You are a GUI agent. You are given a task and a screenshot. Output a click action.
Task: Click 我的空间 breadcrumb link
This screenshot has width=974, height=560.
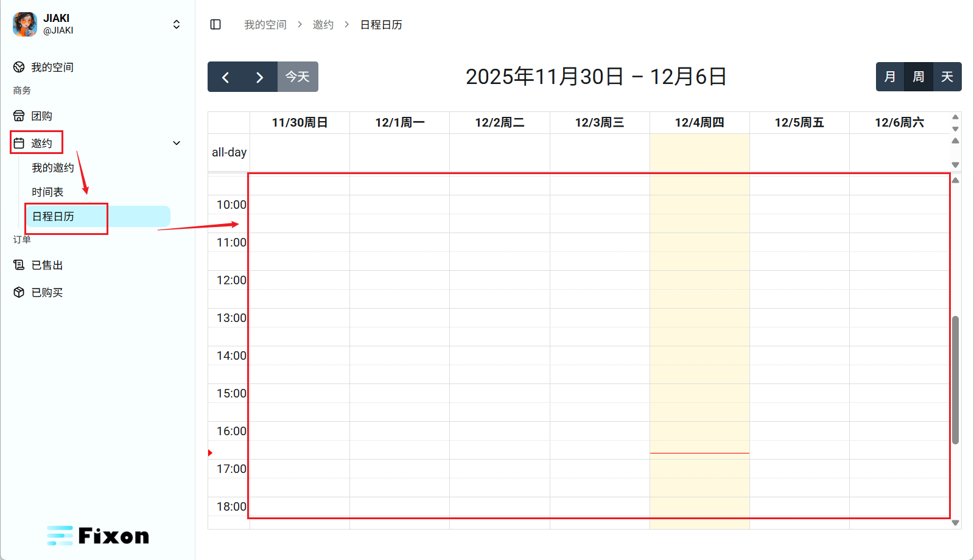coord(265,24)
